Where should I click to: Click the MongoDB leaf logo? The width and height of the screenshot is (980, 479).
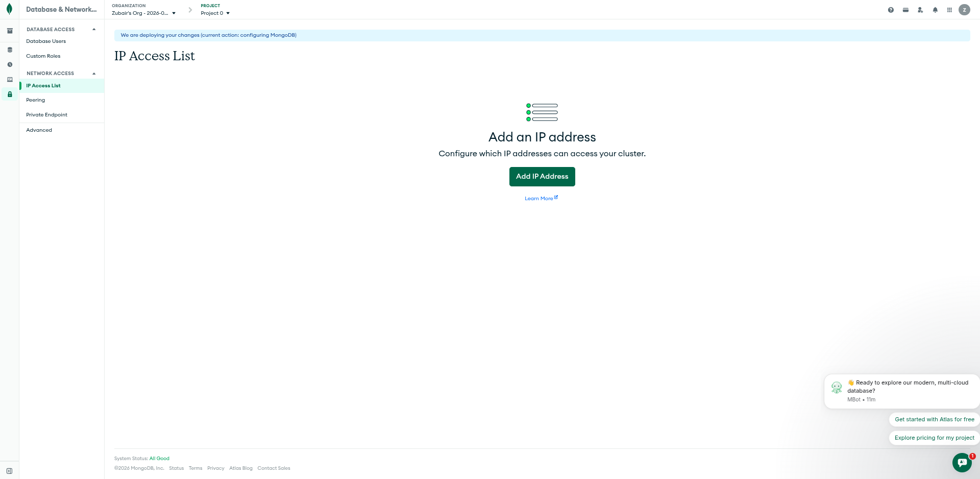9,9
